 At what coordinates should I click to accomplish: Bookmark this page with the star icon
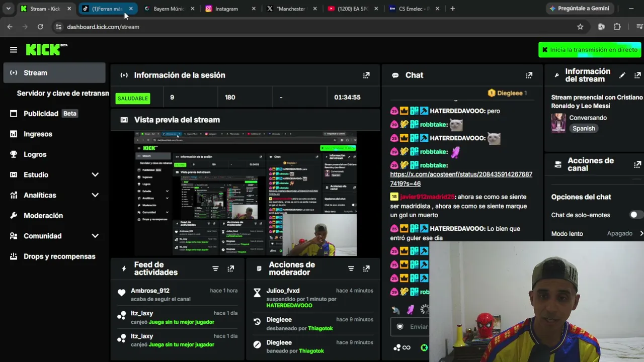pyautogui.click(x=580, y=27)
